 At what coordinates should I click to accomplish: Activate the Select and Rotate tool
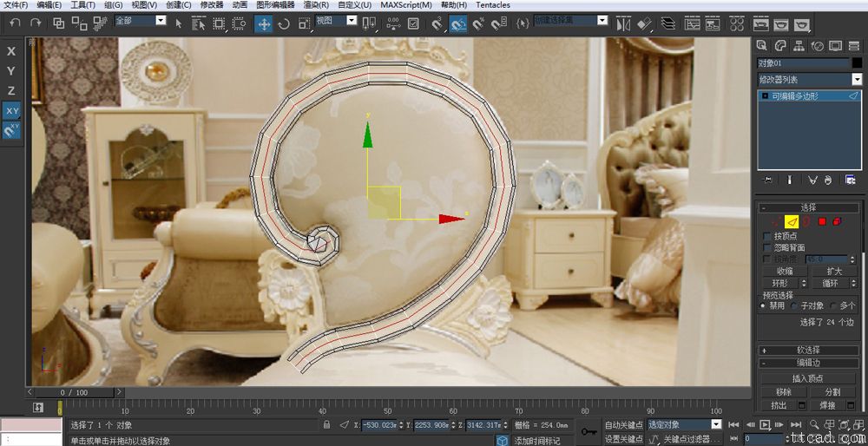tap(284, 23)
